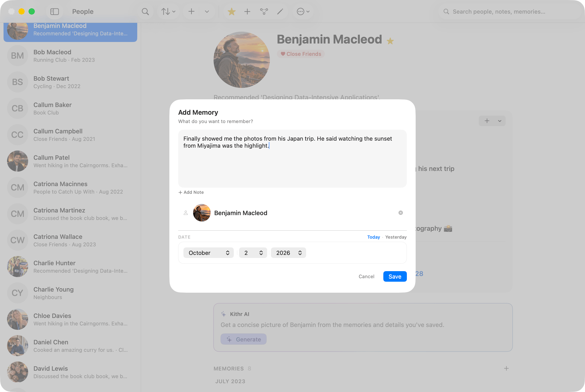Expand the add person chevron menu
Screen dimensions: 585x392
click(x=207, y=11)
